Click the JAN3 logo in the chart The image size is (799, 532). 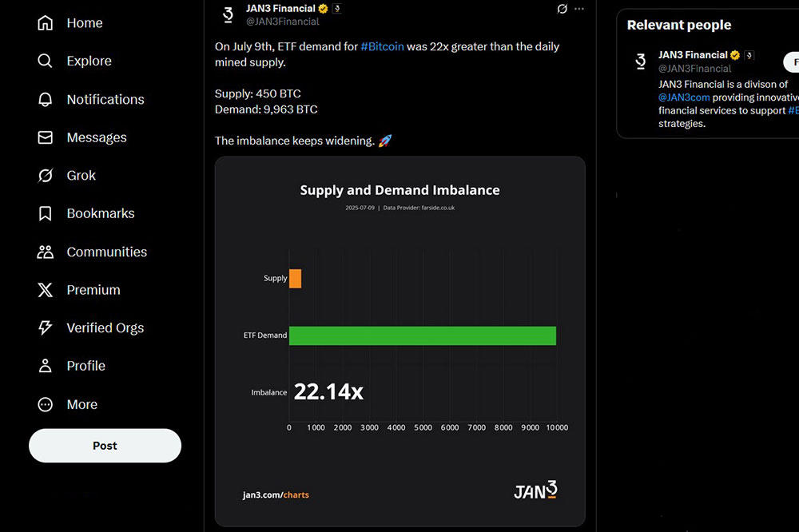pyautogui.click(x=535, y=490)
